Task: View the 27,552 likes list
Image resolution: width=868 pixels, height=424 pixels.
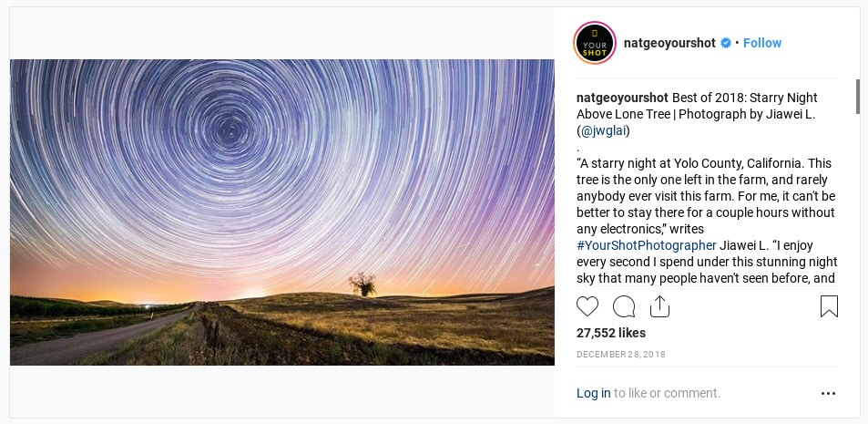Action: point(611,333)
